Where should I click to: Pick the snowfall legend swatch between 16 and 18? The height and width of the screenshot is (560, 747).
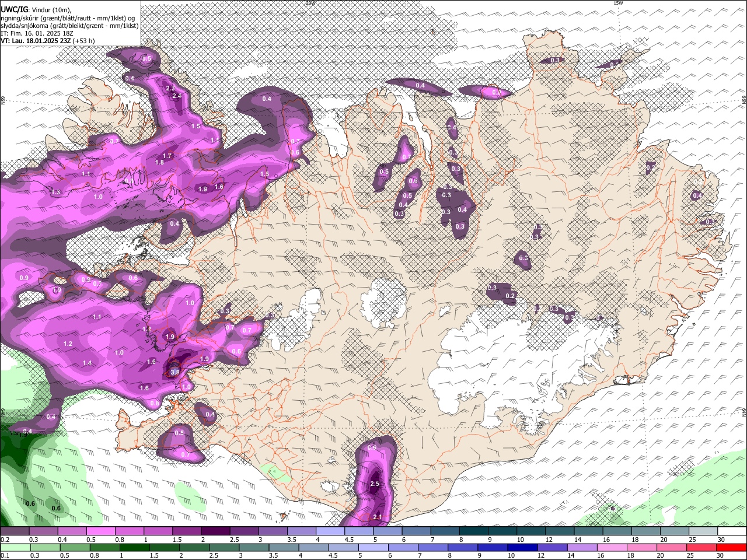click(x=617, y=531)
